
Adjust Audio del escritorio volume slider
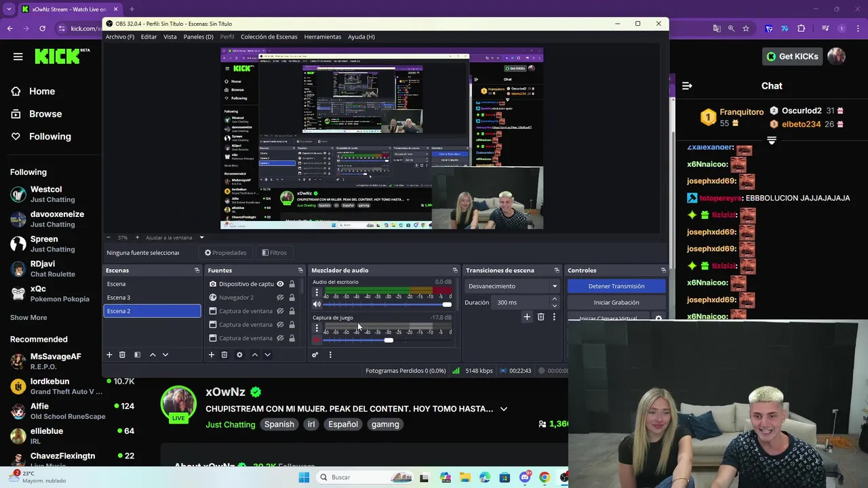[x=386, y=304]
